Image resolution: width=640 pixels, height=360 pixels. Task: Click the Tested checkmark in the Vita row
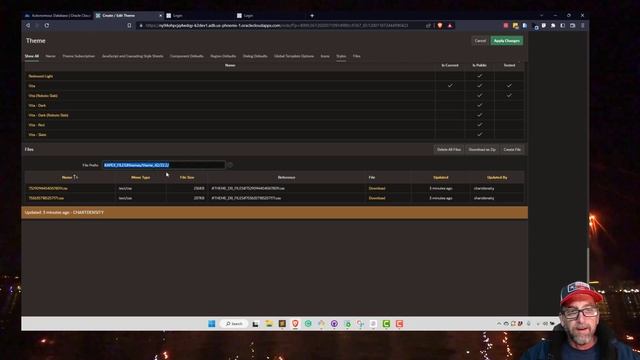[509, 86]
